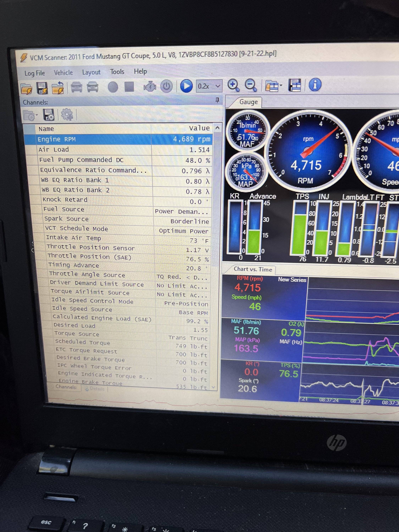
Task: Select the WB EQ Ratio Bank 2 row
Action: (x=121, y=190)
